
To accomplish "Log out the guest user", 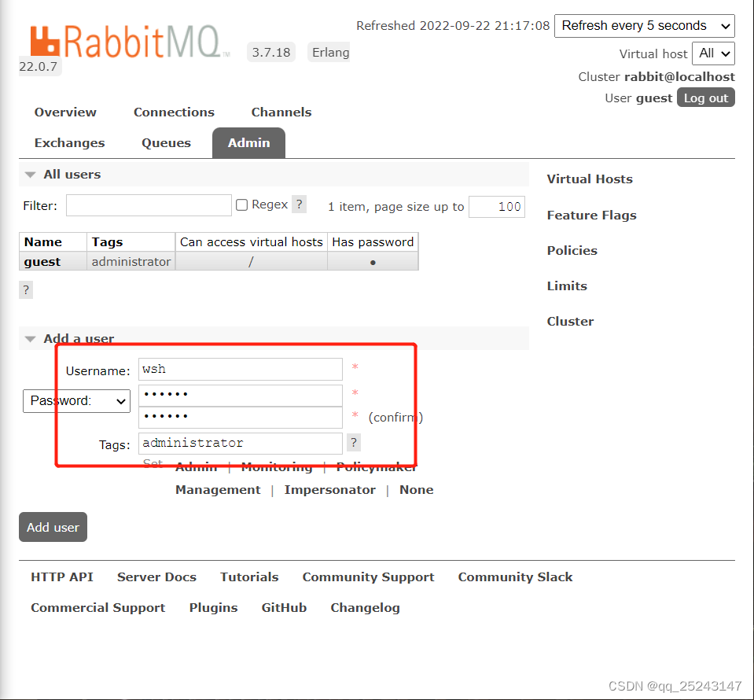I will coord(705,97).
